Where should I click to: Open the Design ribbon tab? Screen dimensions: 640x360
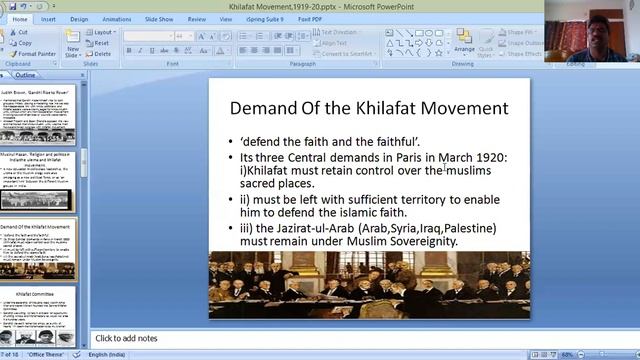(x=79, y=19)
